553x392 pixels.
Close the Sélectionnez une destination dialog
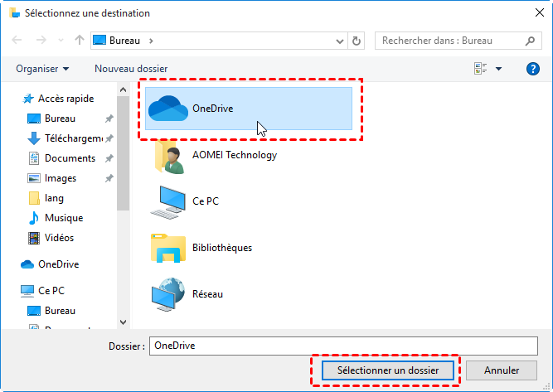click(539, 13)
